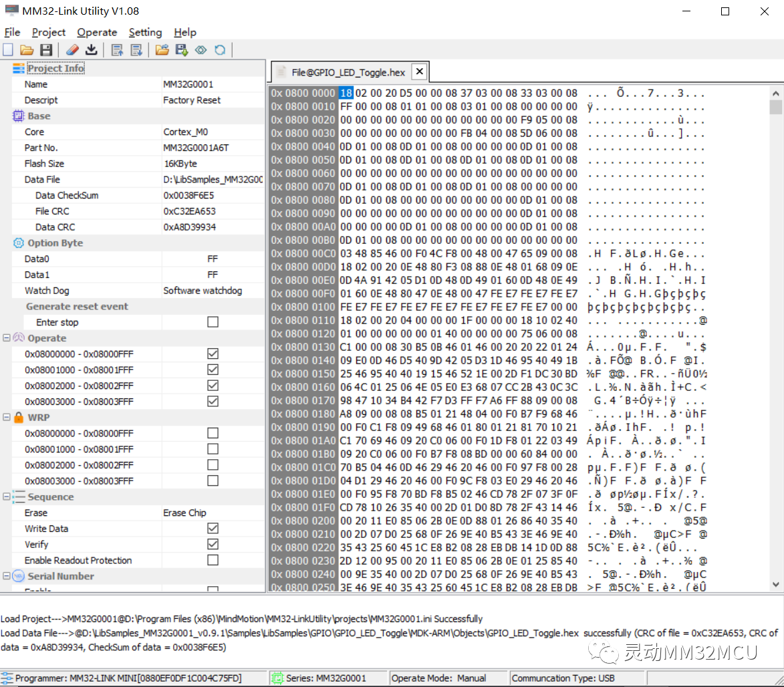Image resolution: width=784 pixels, height=687 pixels.
Task: Save project with the floppy disk icon
Action: (46, 50)
